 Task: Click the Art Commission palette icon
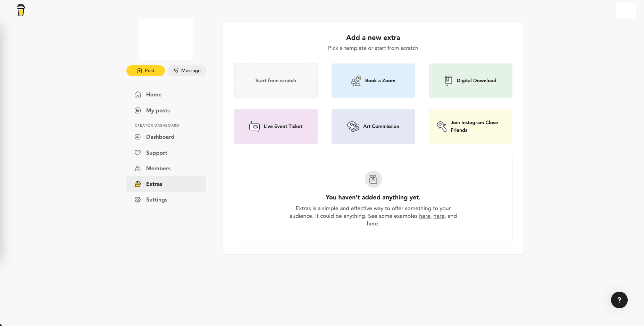[x=353, y=127]
